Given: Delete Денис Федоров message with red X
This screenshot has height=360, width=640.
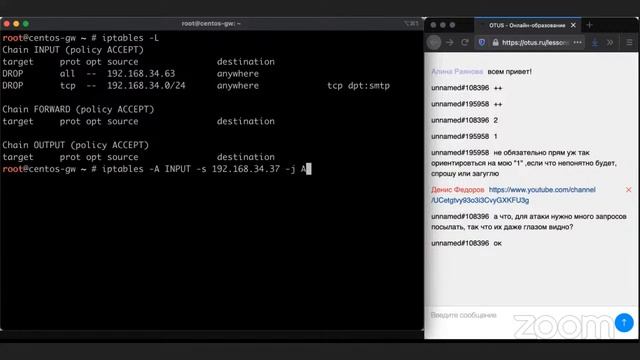Looking at the screenshot, I should coord(629,190).
